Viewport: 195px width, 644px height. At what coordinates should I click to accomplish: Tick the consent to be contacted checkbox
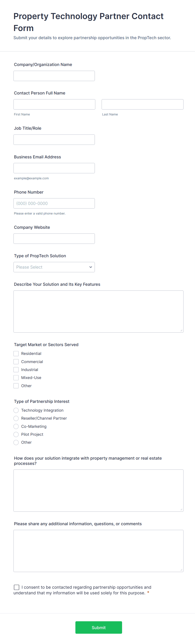pos(17,587)
